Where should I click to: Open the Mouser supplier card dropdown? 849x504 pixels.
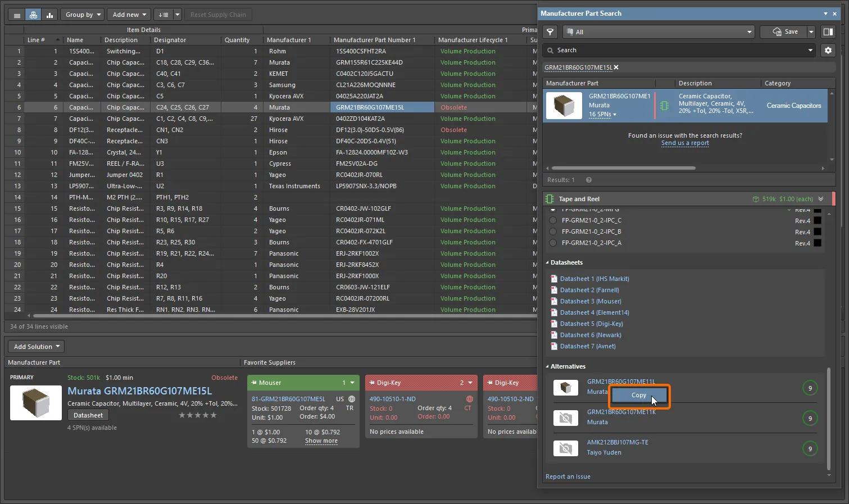pos(352,383)
